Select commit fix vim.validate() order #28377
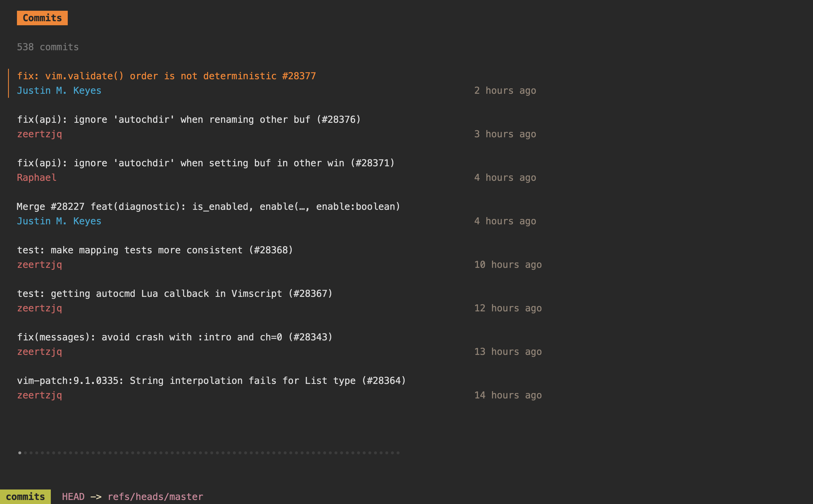The image size is (813, 504). pos(166,76)
